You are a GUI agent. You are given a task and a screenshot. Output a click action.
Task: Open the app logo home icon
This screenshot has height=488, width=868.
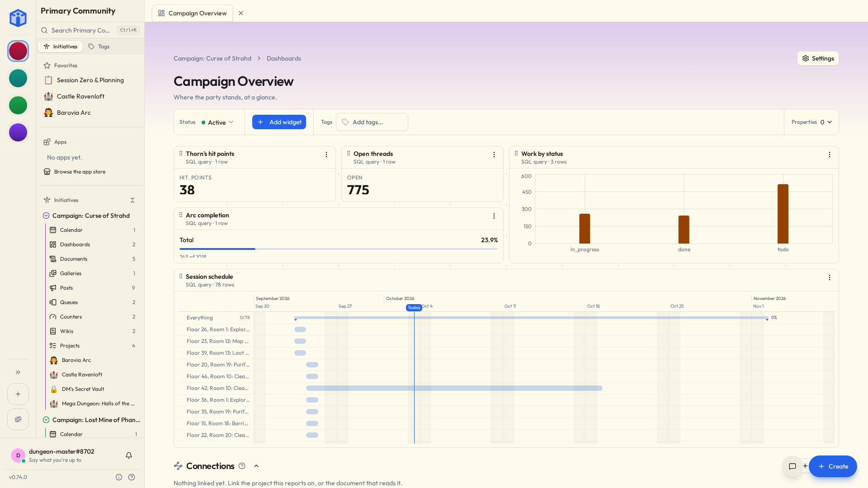point(18,18)
